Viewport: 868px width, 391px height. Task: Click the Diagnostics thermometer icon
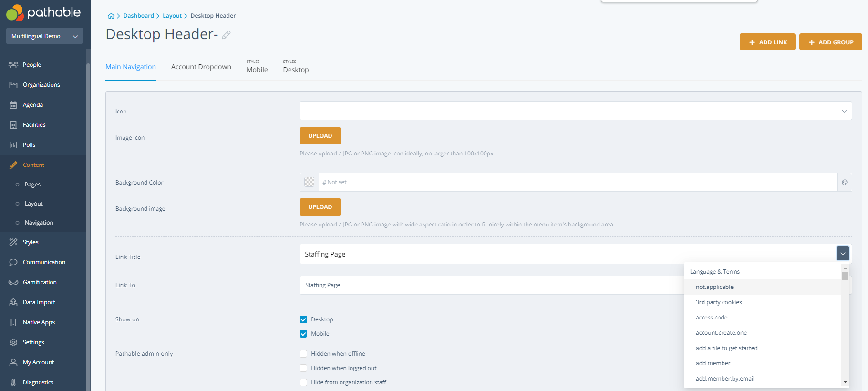pos(13,382)
